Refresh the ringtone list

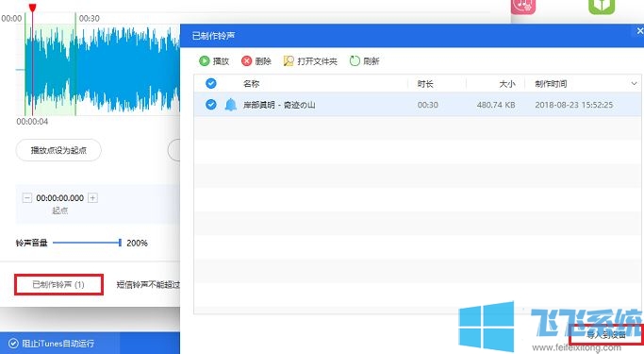click(x=364, y=61)
